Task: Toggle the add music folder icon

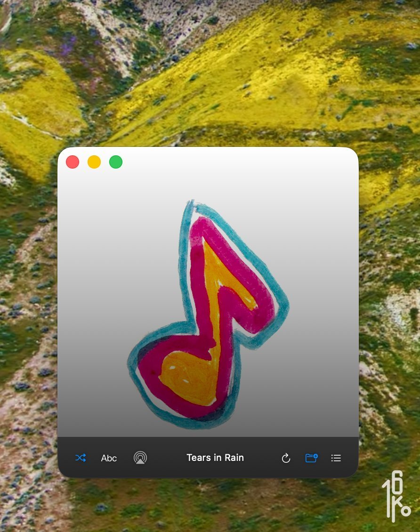Action: click(x=311, y=458)
